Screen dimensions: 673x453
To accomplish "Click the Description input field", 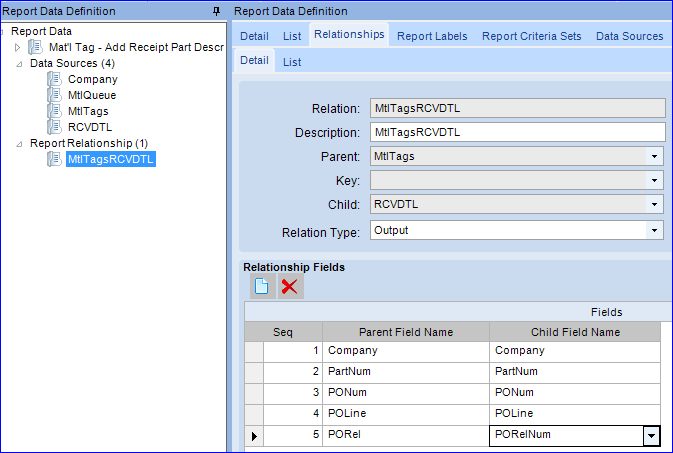I will [517, 132].
